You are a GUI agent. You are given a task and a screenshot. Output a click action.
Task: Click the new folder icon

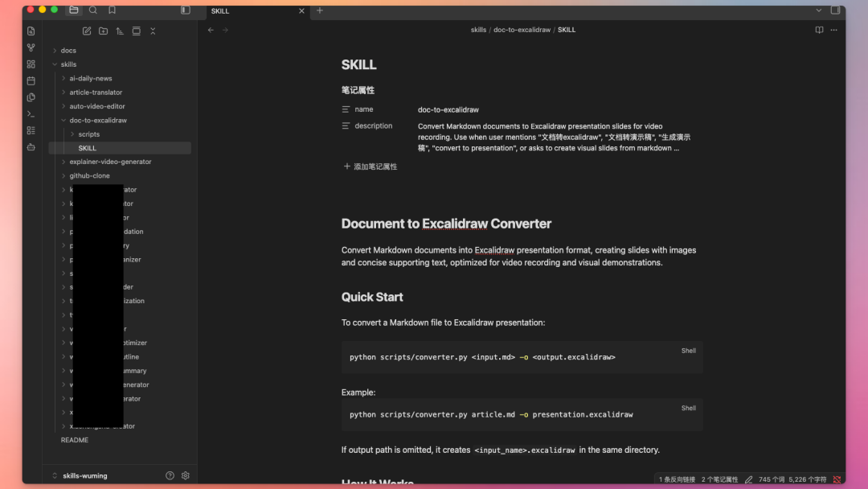click(103, 31)
